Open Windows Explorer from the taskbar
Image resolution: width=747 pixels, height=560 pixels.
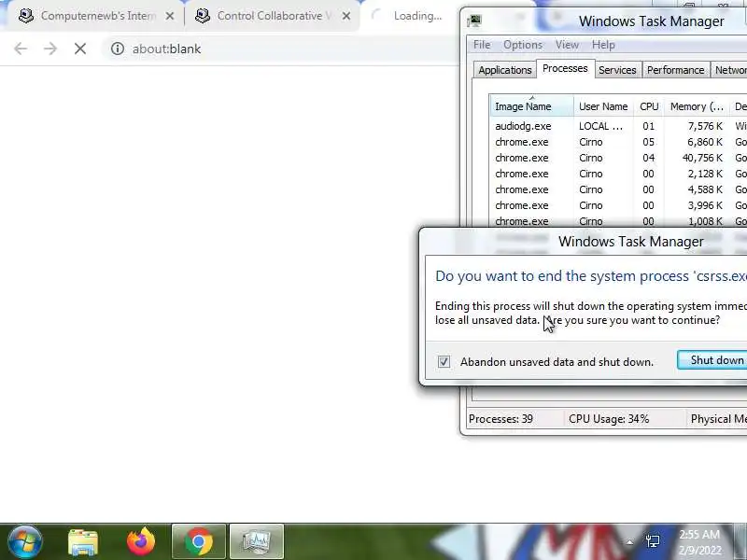(x=83, y=542)
